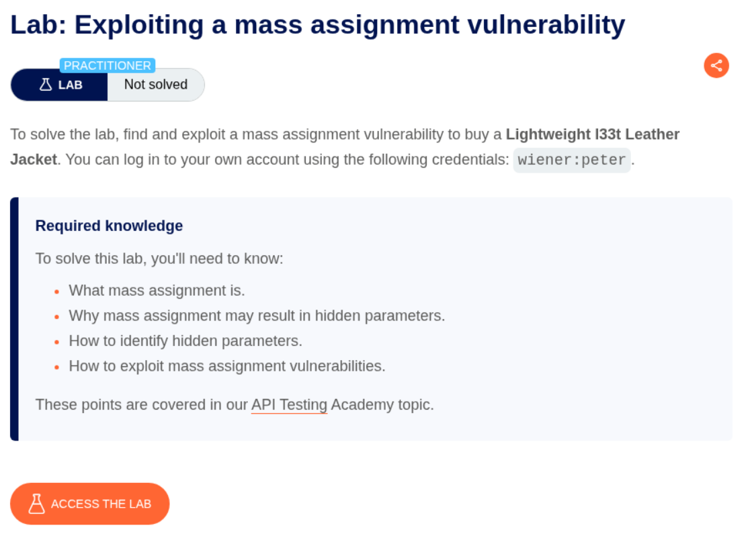Click the sentence starting "To solve the lab, find"
Screen dimensions: 756x534
tap(257, 134)
